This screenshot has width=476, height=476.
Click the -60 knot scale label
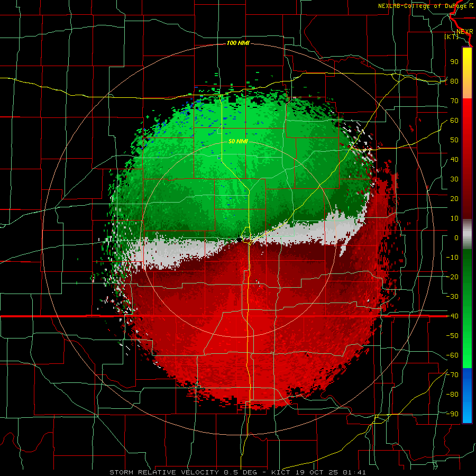452,355
